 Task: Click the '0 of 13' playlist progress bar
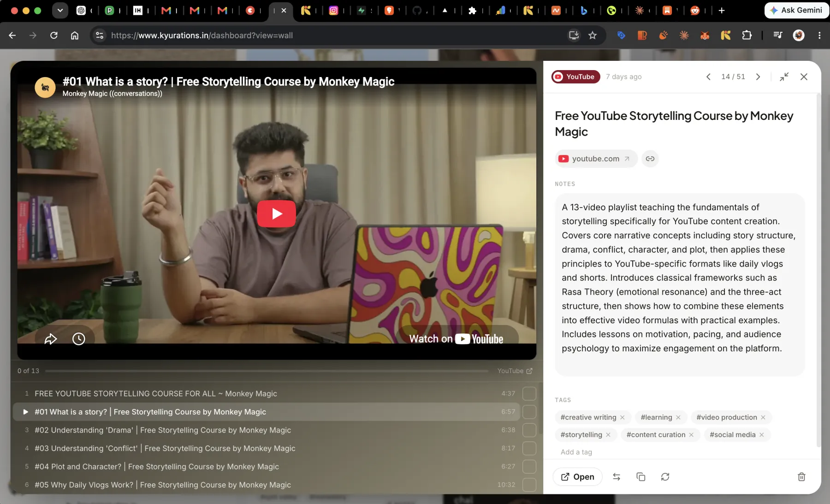coord(267,371)
